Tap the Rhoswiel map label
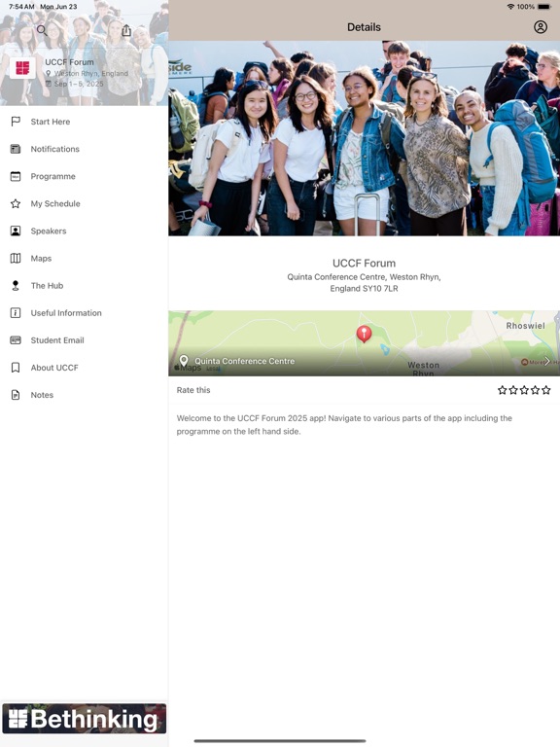Image resolution: width=560 pixels, height=747 pixels. click(525, 326)
